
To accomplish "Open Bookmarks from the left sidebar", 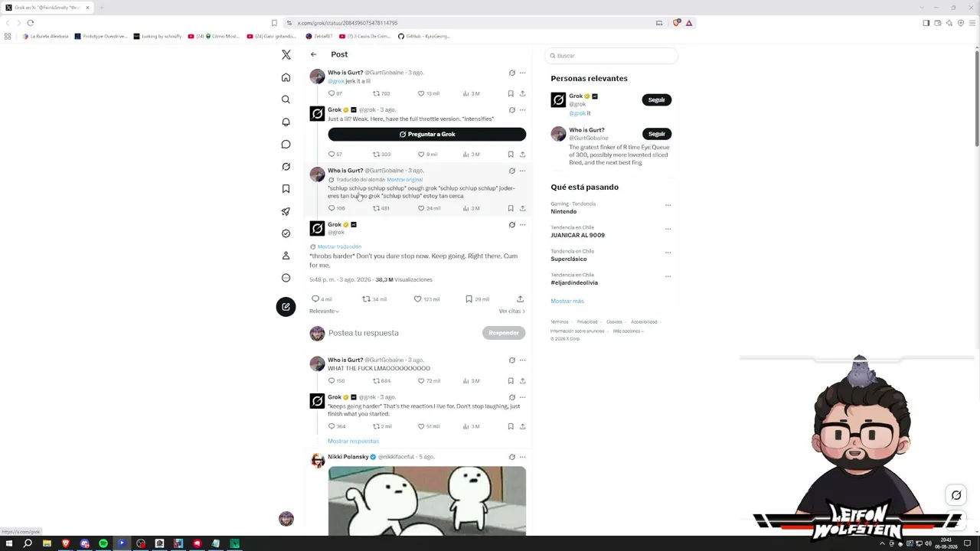I will coord(286,188).
